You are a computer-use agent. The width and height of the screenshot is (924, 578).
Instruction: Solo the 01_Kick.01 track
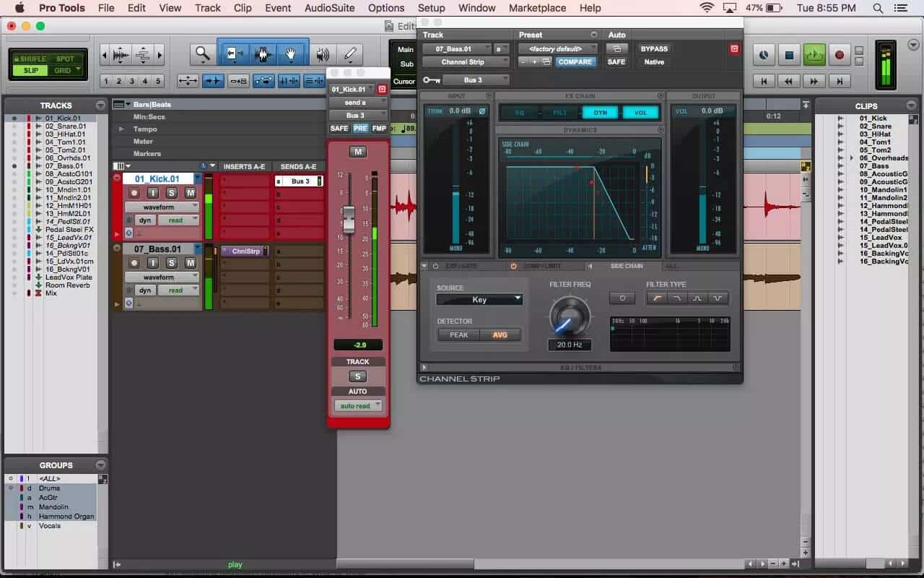click(x=172, y=193)
